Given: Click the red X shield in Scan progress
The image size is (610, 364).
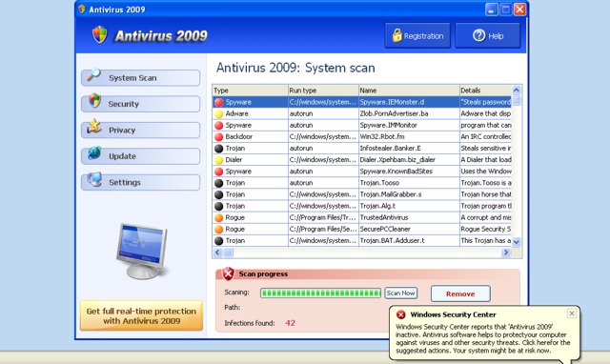Looking at the screenshot, I should point(228,273).
